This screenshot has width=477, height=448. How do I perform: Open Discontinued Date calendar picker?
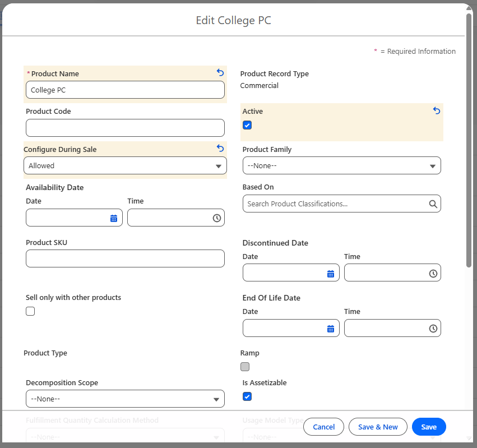point(331,274)
